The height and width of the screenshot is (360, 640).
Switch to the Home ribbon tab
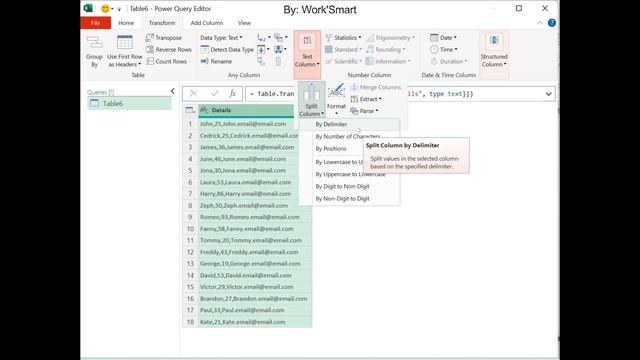pos(126,23)
